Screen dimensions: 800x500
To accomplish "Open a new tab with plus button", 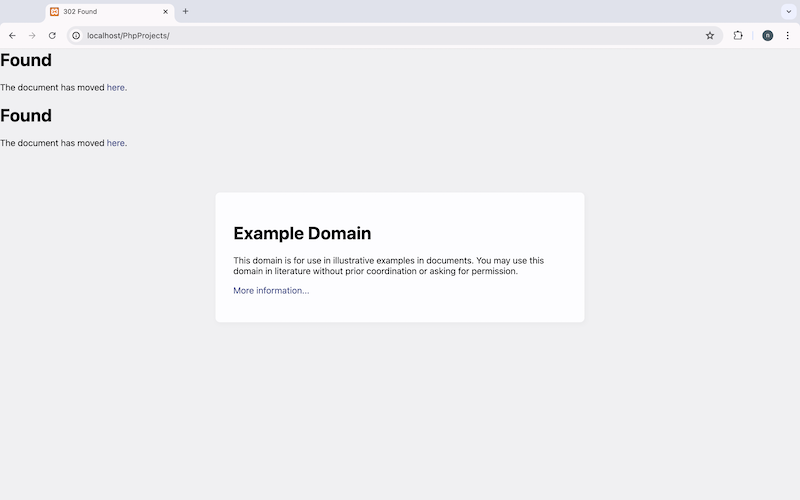I will (x=186, y=11).
